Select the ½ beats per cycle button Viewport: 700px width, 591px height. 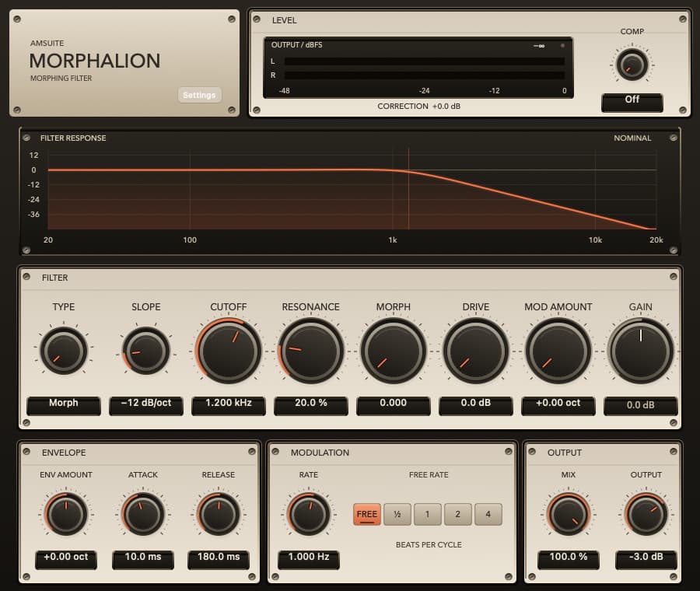(x=397, y=514)
